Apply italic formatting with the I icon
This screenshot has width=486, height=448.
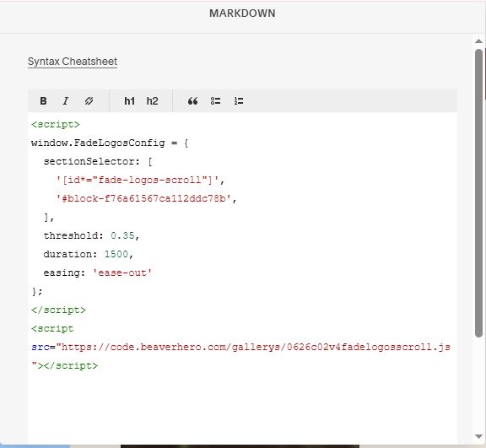[x=66, y=100]
